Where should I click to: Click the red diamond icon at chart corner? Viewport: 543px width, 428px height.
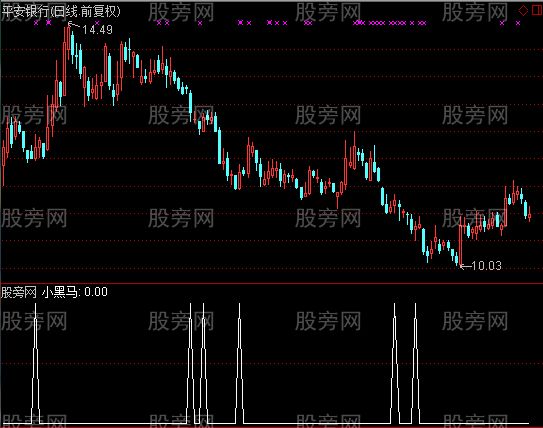[523, 10]
